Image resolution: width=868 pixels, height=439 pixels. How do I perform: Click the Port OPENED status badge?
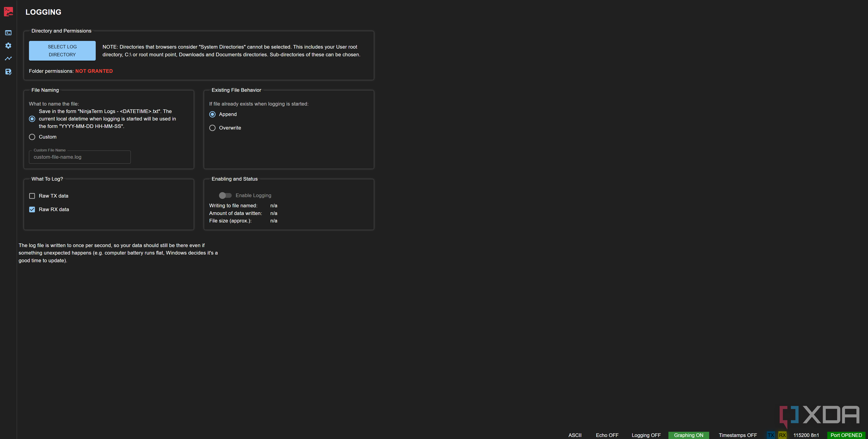(846, 435)
